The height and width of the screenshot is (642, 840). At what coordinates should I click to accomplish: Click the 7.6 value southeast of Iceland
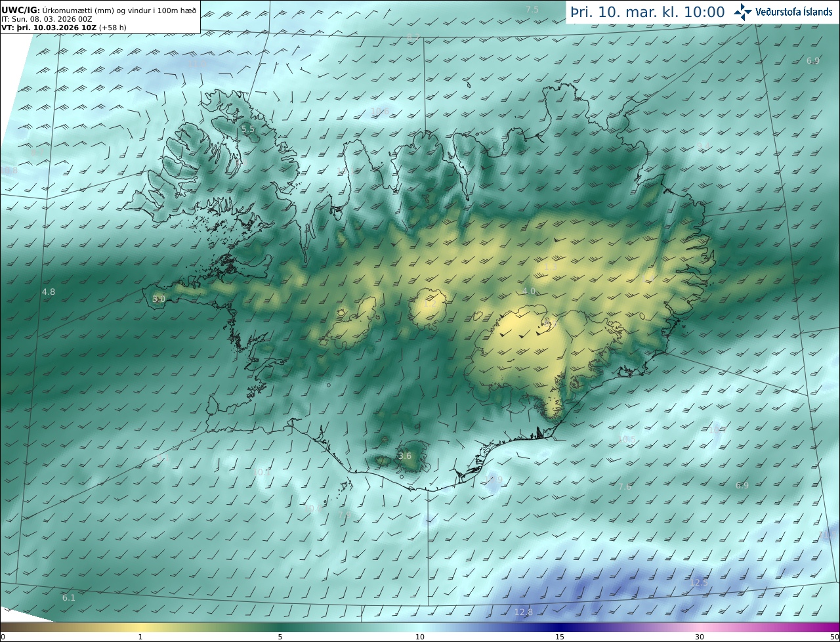pyautogui.click(x=625, y=486)
